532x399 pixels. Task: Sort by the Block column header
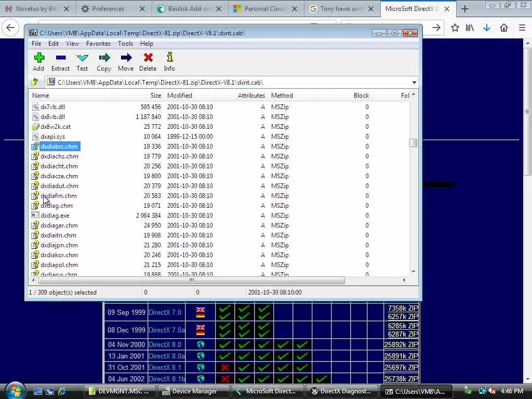point(345,96)
